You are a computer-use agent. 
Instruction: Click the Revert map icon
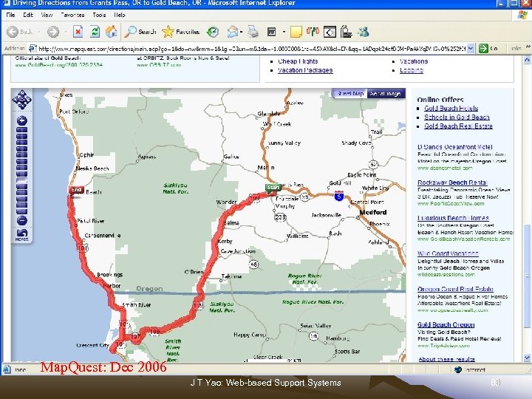21,234
